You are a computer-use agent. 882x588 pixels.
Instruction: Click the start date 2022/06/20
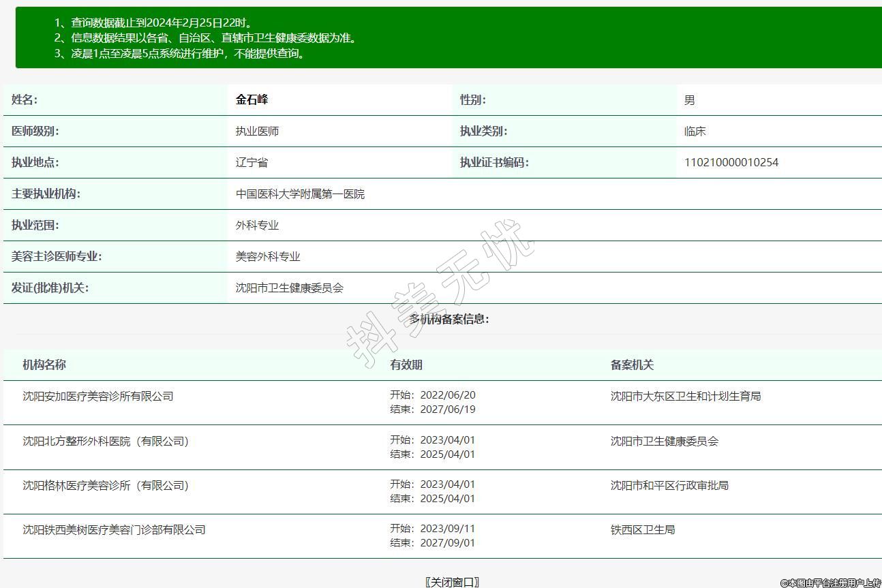447,395
